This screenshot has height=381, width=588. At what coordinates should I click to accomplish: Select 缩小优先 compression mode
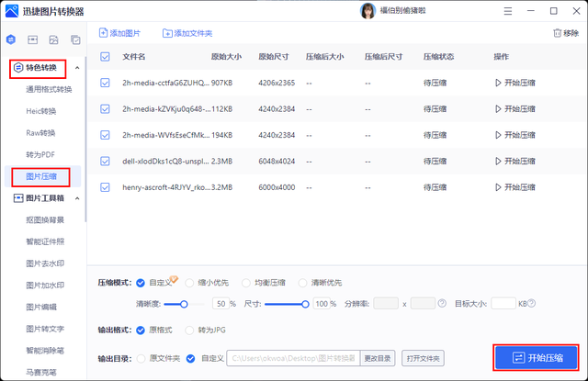(189, 283)
